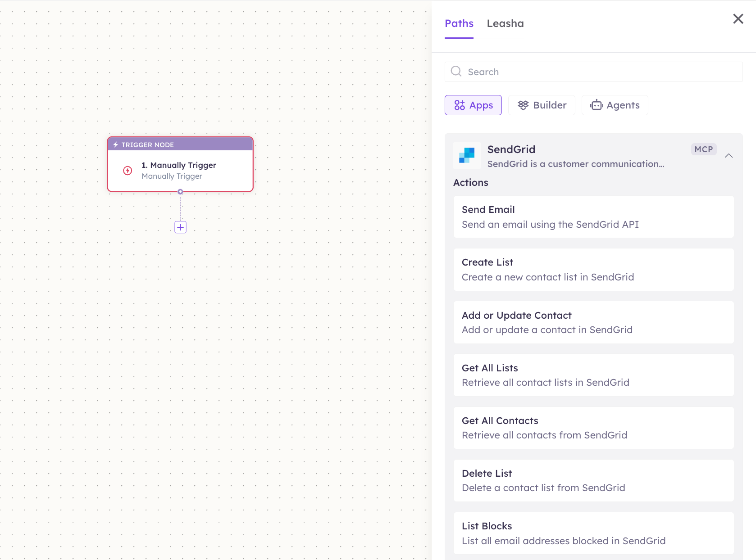Select the Manually Trigger node title
This screenshot has height=560, width=756.
point(179,165)
